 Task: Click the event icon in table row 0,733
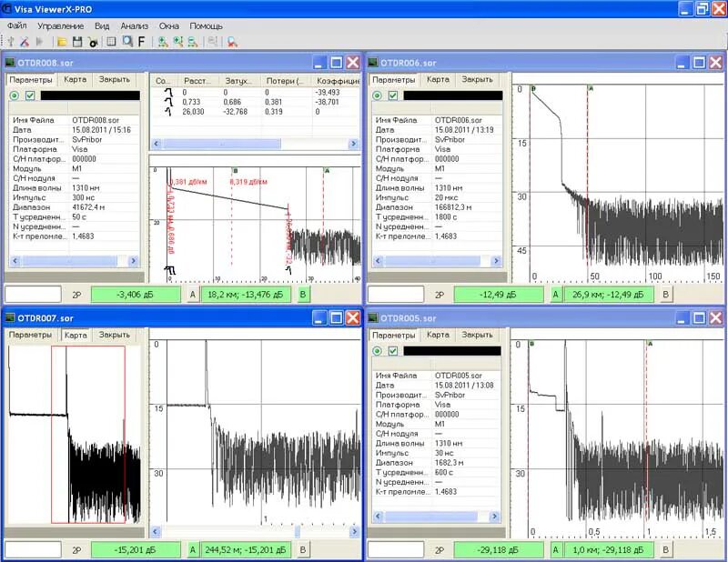[x=169, y=102]
